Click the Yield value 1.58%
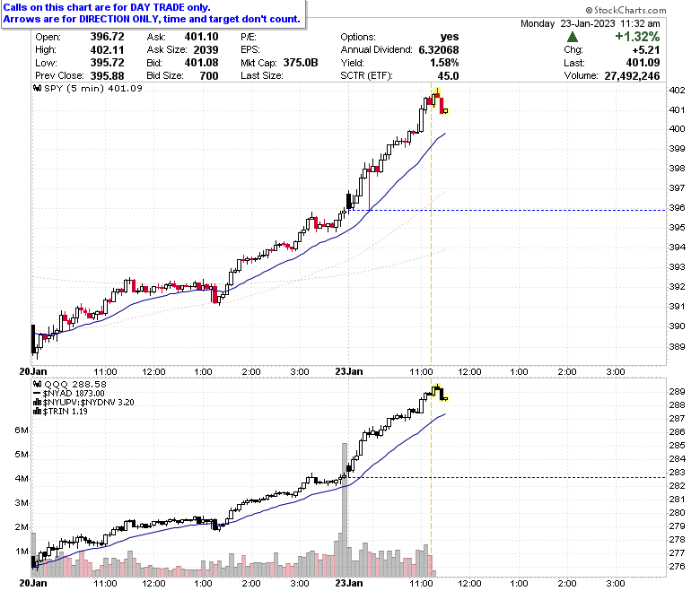 (x=444, y=63)
